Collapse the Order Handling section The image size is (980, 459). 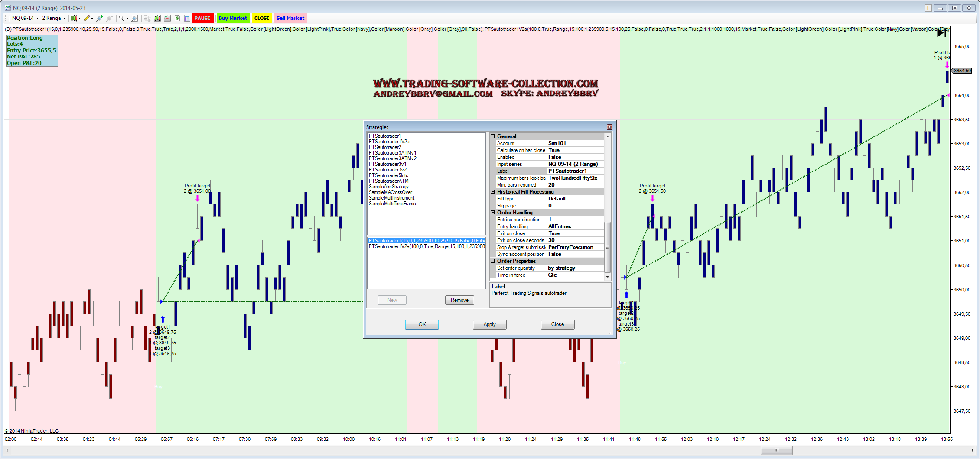[x=493, y=213]
